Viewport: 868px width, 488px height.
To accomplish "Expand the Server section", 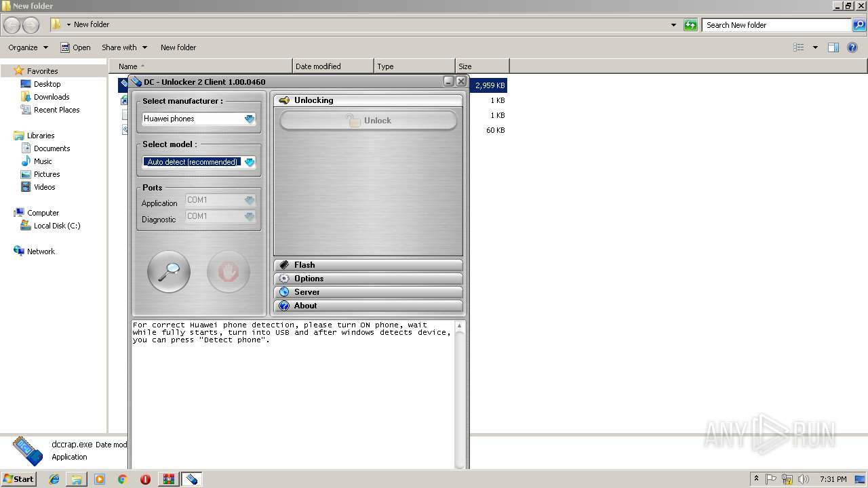I will pos(368,292).
